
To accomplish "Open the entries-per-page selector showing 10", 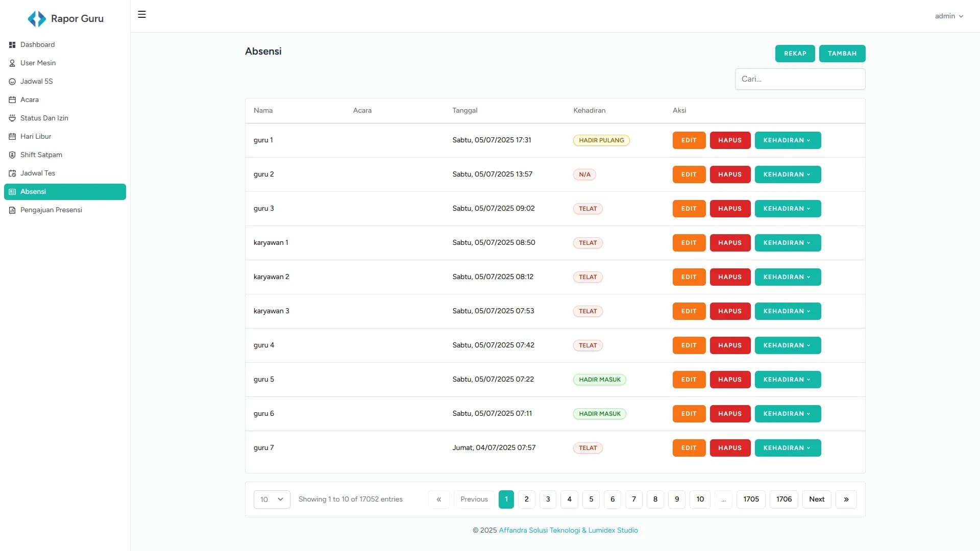I will (272, 499).
